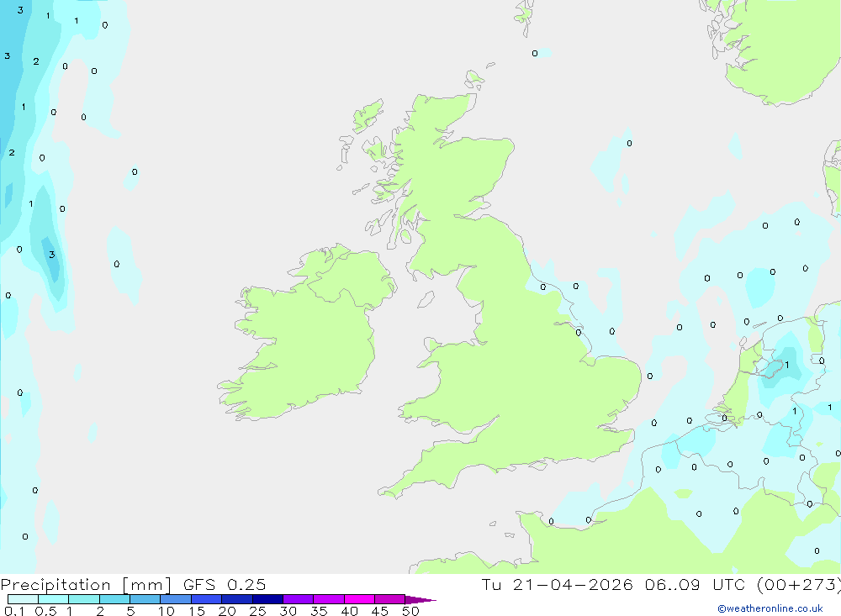This screenshot has height=616, width=841.
Task: Choose the 25–30 mm dark blue swatch
Action: [x=267, y=599]
